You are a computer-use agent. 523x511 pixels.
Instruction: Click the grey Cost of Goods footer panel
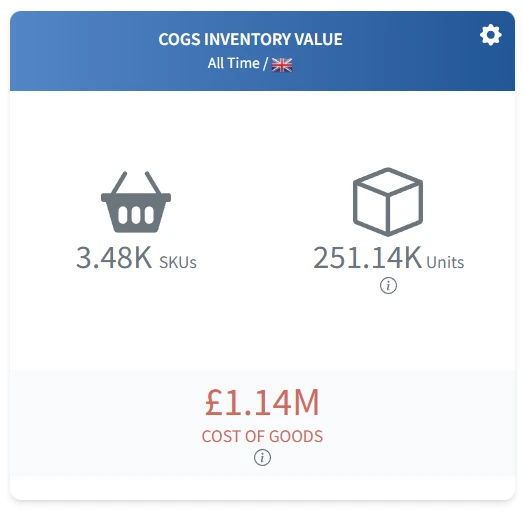click(x=262, y=423)
